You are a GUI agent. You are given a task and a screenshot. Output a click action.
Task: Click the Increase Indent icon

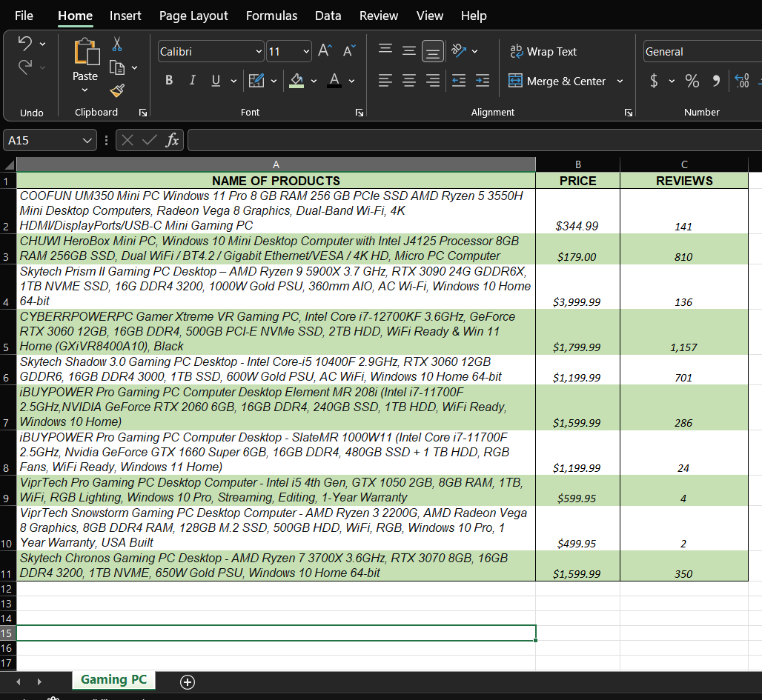click(483, 81)
